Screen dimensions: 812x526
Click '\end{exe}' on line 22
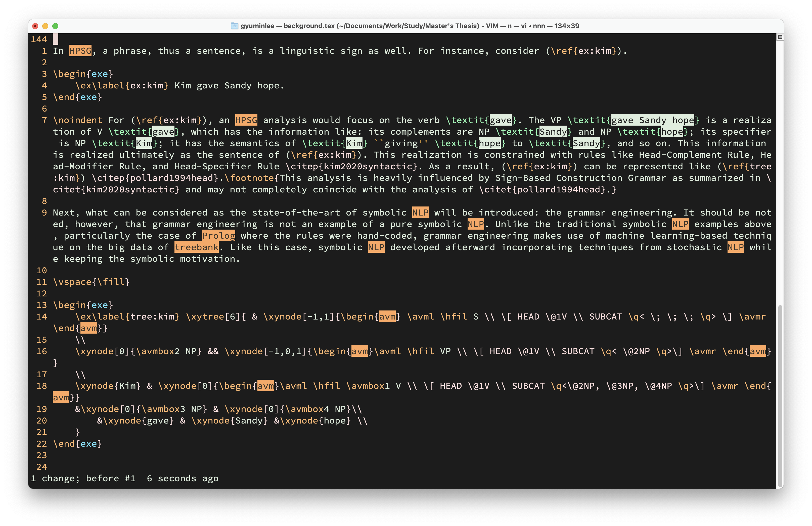click(x=77, y=444)
